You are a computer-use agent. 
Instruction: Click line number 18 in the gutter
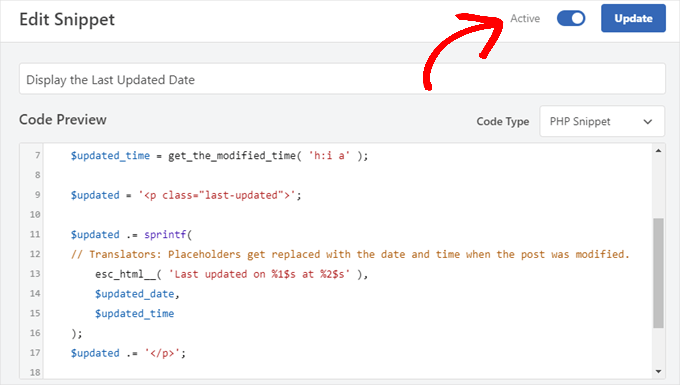[35, 372]
